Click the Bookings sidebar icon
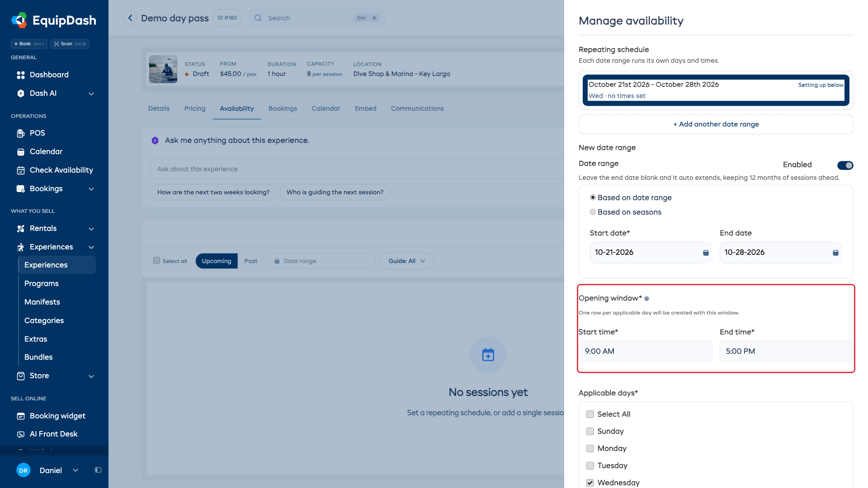Viewport: 868px width, 488px height. 21,189
